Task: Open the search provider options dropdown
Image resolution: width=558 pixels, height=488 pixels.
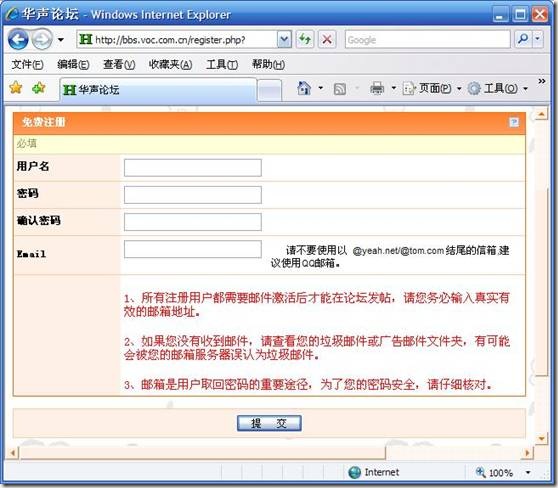Action: coord(538,39)
